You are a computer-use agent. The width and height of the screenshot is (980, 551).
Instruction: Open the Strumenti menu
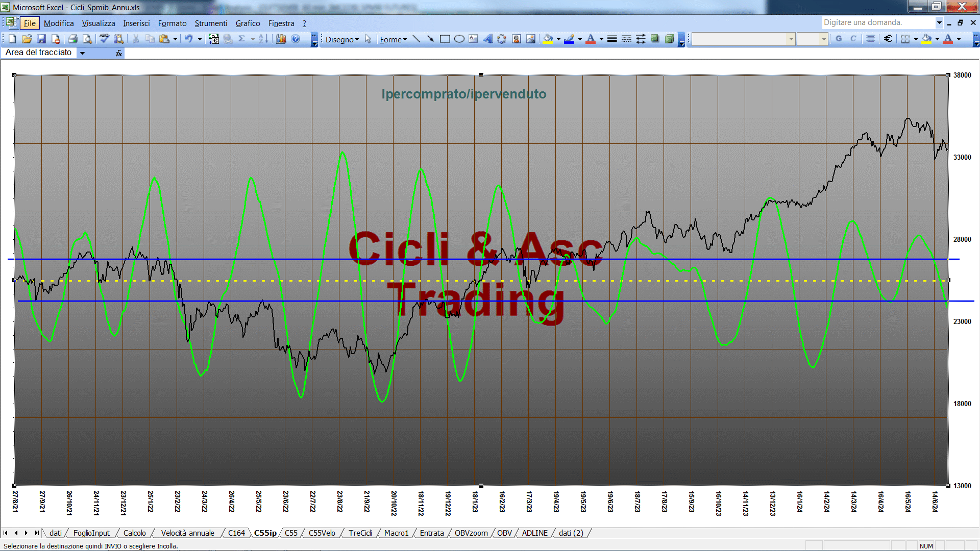[211, 23]
